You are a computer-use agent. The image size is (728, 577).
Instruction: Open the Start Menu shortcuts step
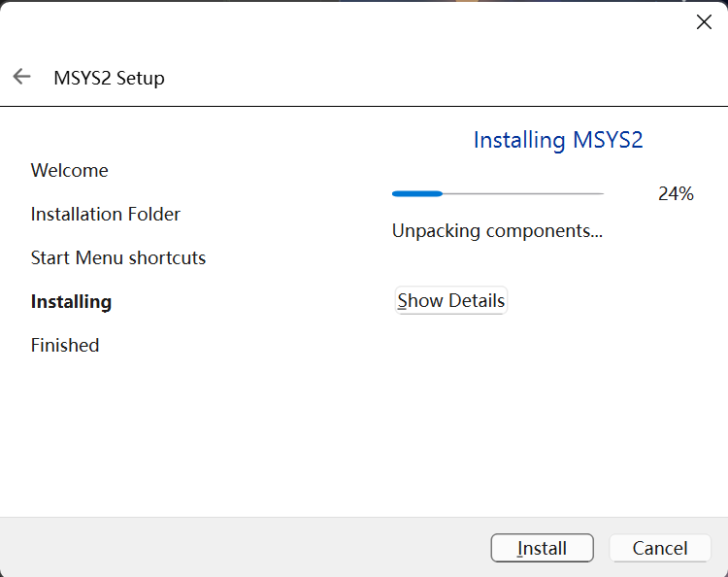click(118, 257)
